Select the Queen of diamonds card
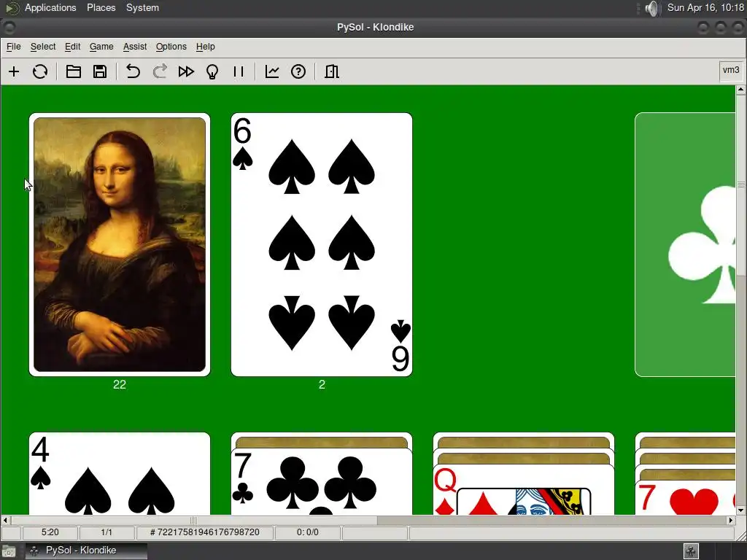 tap(524, 489)
